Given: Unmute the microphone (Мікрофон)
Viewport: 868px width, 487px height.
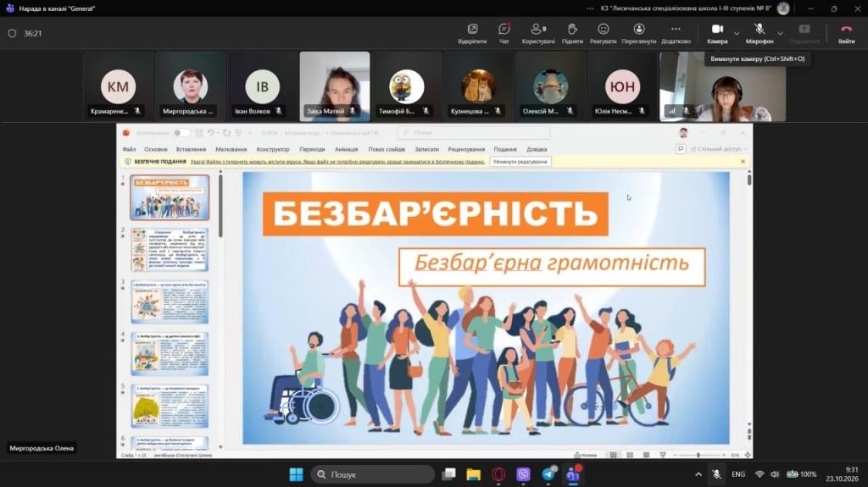Looking at the screenshot, I should 759,33.
